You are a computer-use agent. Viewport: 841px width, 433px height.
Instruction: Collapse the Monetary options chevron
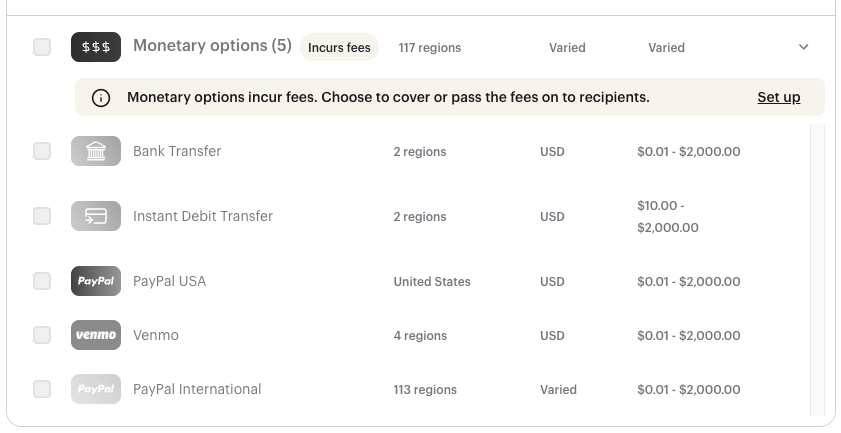tap(803, 47)
